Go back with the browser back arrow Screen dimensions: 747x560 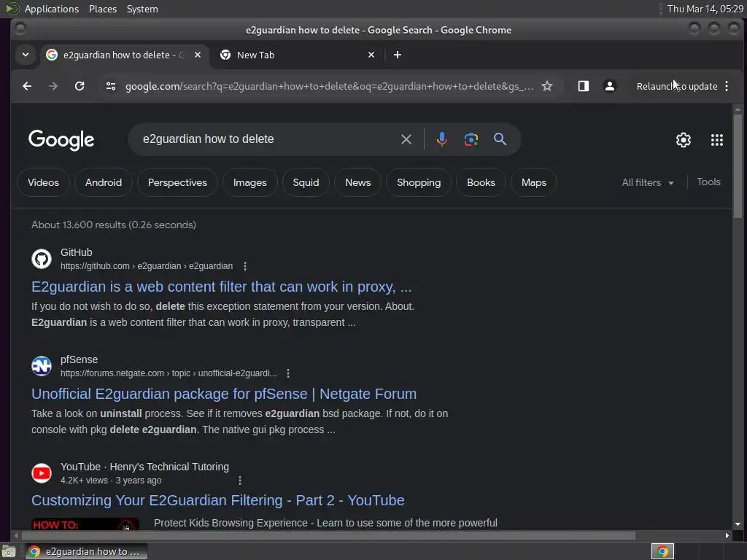click(x=27, y=86)
